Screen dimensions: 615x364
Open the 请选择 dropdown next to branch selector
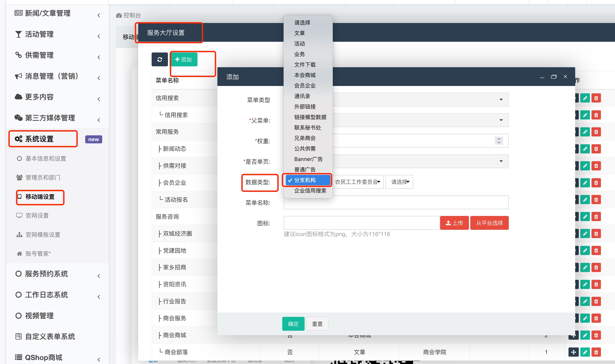399,182
